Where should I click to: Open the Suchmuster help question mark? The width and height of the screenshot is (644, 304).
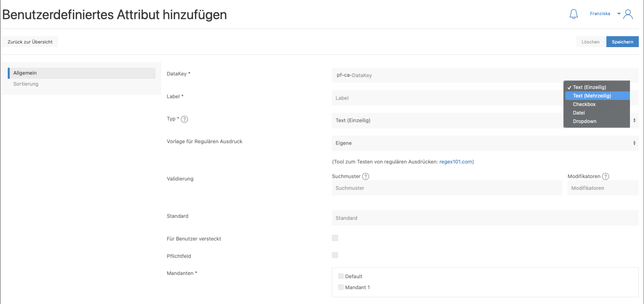366,176
